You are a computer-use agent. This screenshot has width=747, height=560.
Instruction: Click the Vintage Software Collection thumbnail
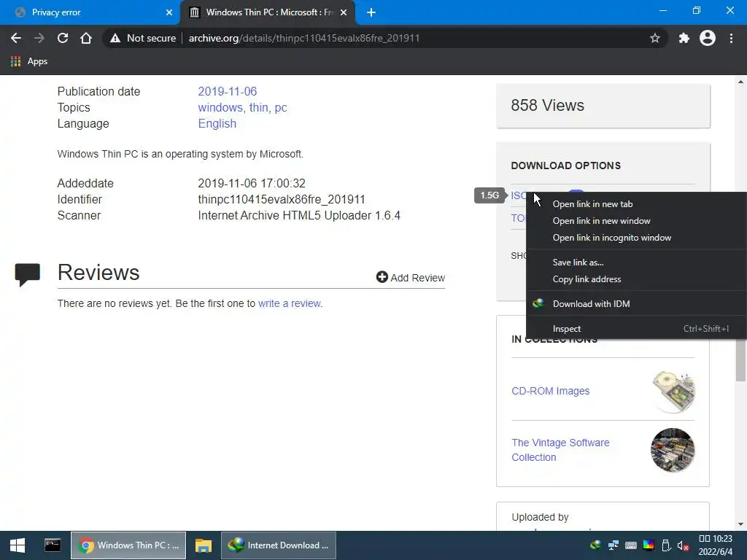[673, 450]
